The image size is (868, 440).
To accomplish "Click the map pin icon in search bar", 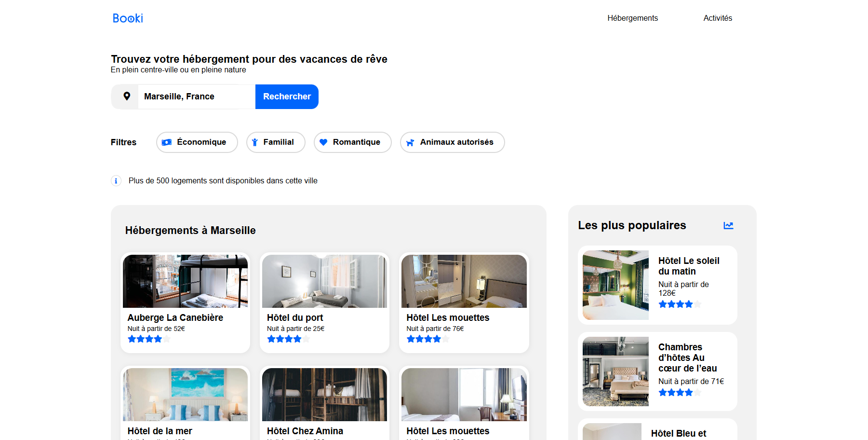I will 126,96.
